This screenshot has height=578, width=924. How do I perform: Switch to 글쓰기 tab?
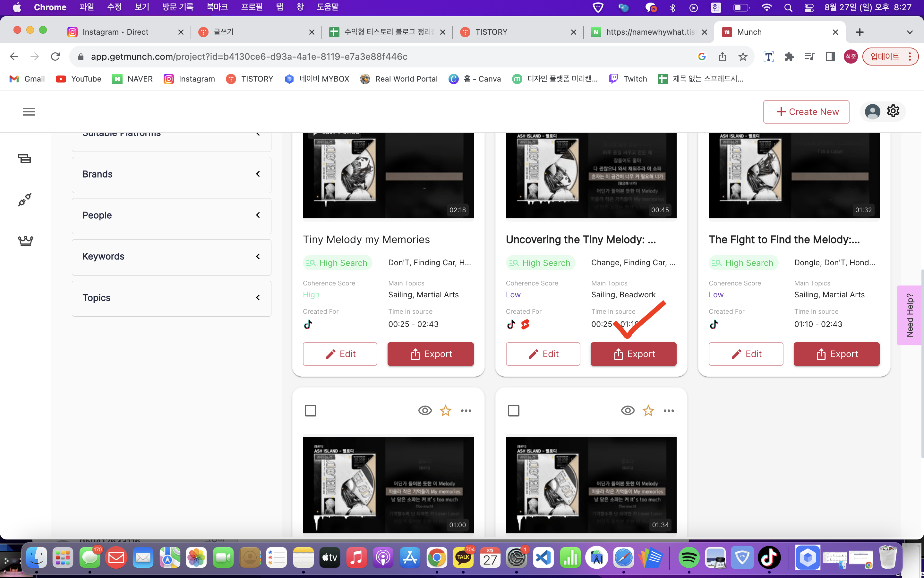tap(257, 32)
